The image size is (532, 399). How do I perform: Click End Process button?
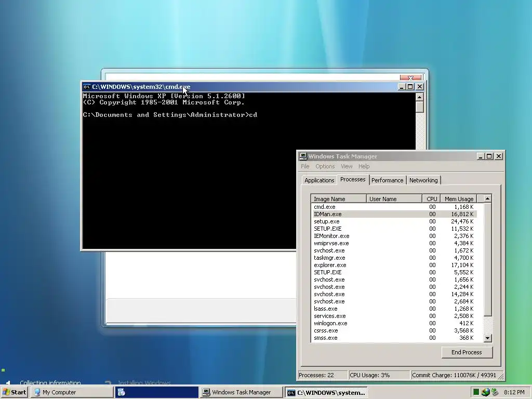pyautogui.click(x=467, y=352)
